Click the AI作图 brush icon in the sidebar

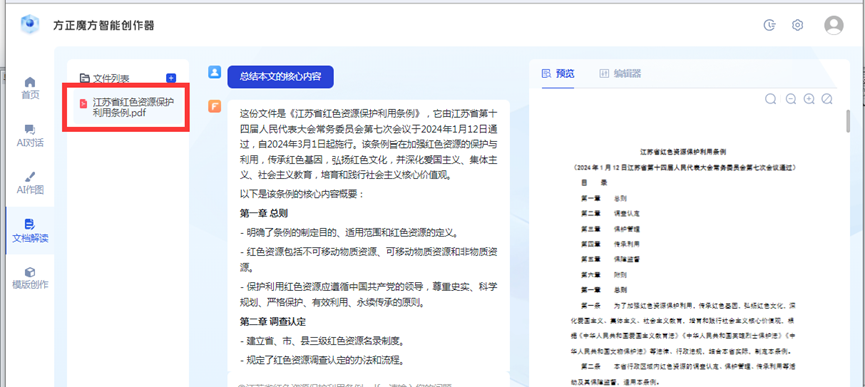[30, 177]
